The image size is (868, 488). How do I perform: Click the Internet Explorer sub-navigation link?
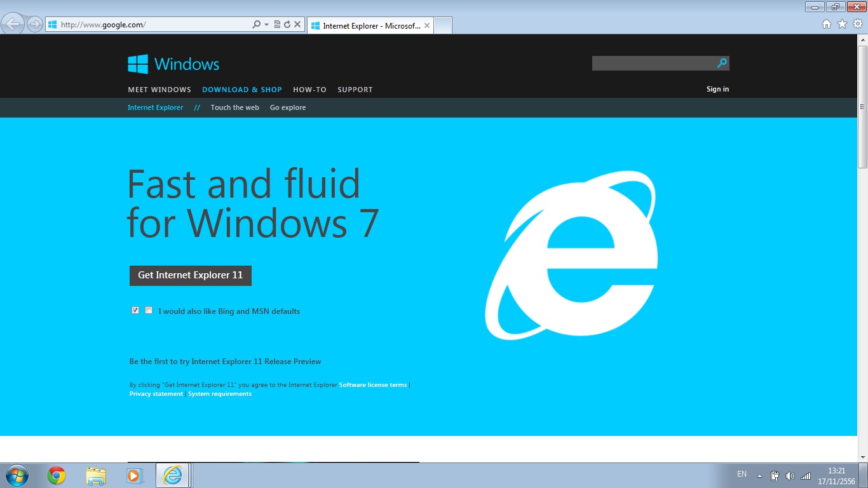pyautogui.click(x=155, y=107)
